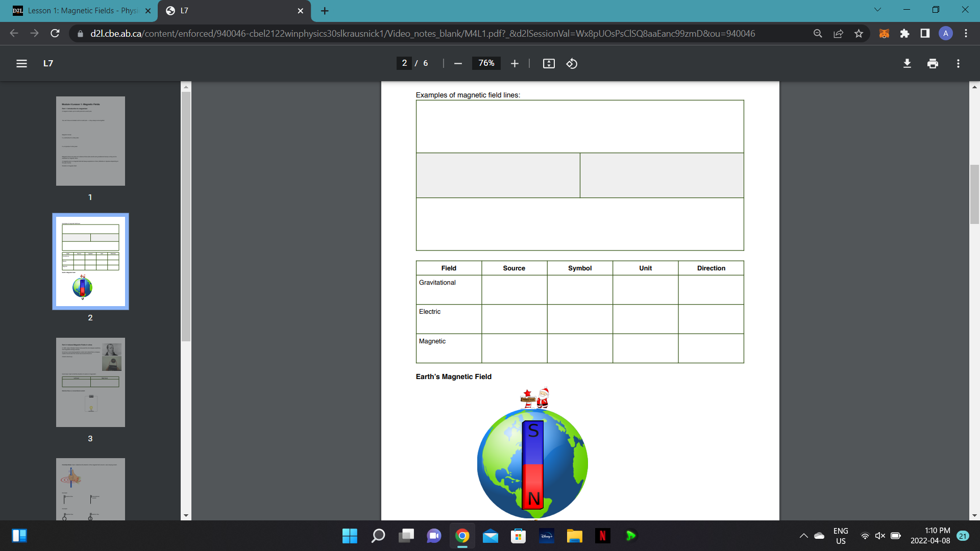Click the Gravitational table cell
The height and width of the screenshot is (551, 980).
(x=449, y=290)
